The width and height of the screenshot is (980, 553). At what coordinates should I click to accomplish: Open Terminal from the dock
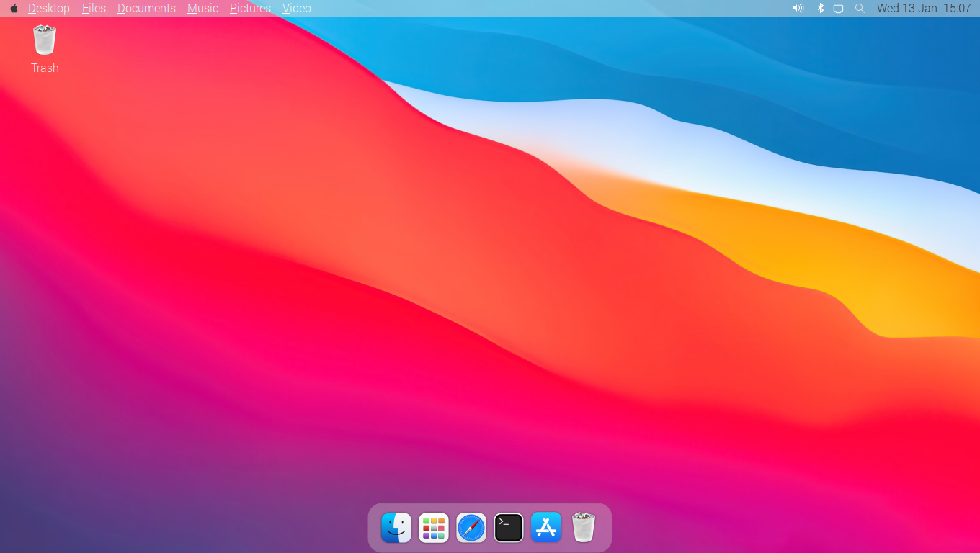pyautogui.click(x=509, y=528)
